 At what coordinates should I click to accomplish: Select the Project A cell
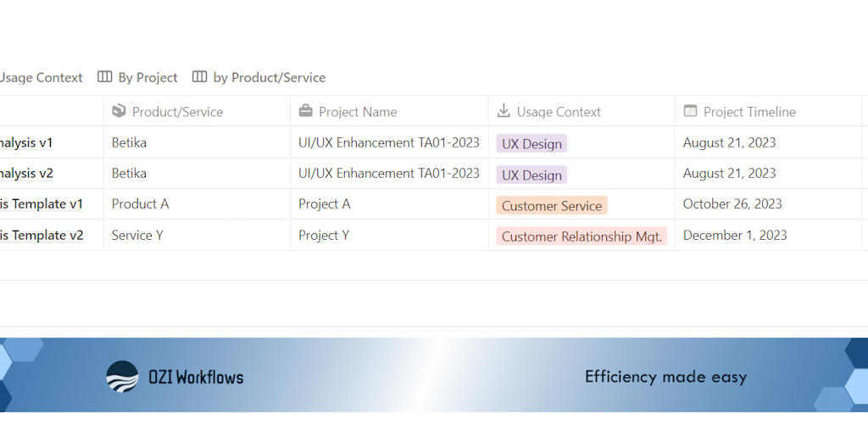[389, 204]
